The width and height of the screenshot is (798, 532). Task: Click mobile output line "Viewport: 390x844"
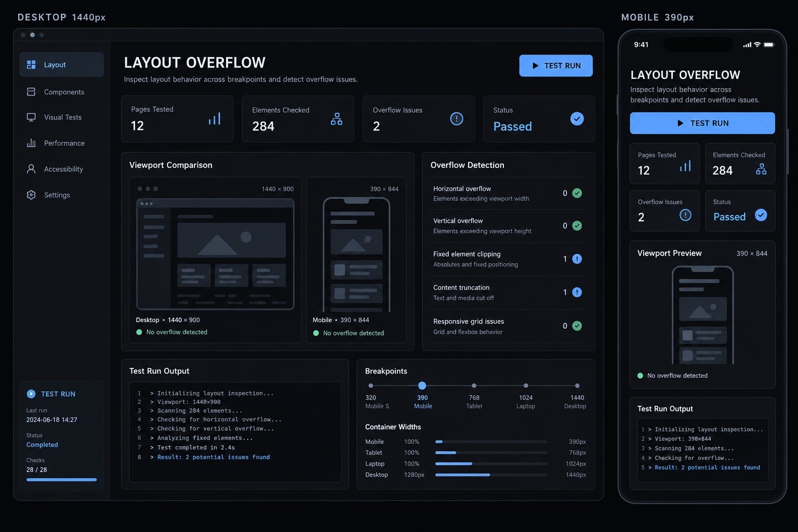pyautogui.click(x=683, y=439)
